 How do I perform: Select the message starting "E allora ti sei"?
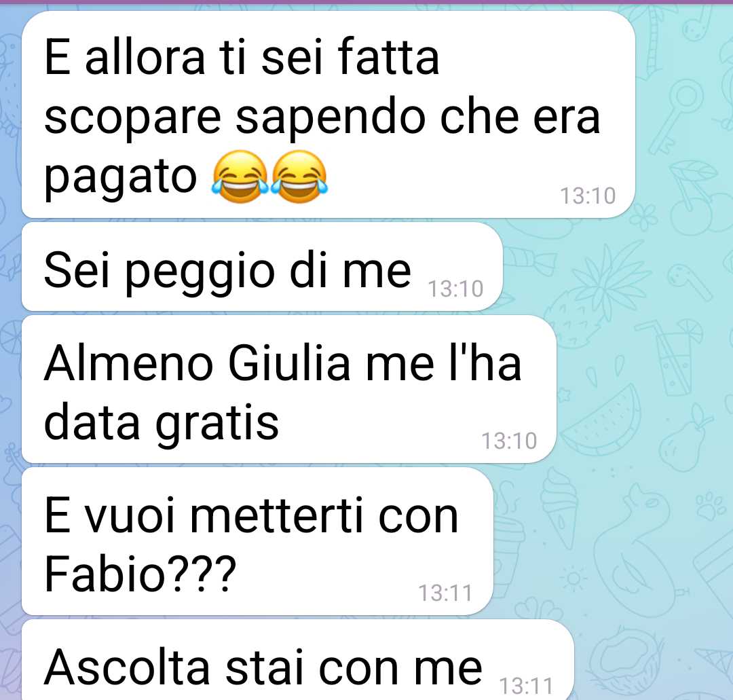328,115
